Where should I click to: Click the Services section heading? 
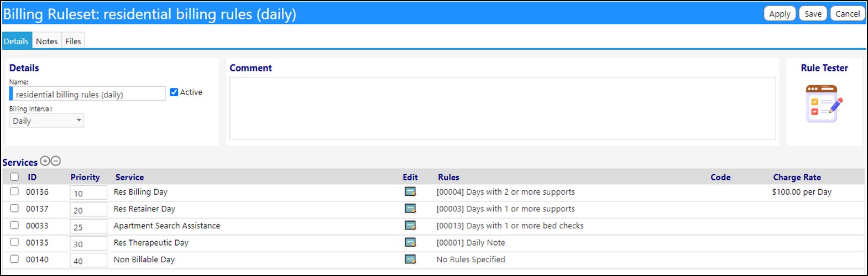[20, 162]
